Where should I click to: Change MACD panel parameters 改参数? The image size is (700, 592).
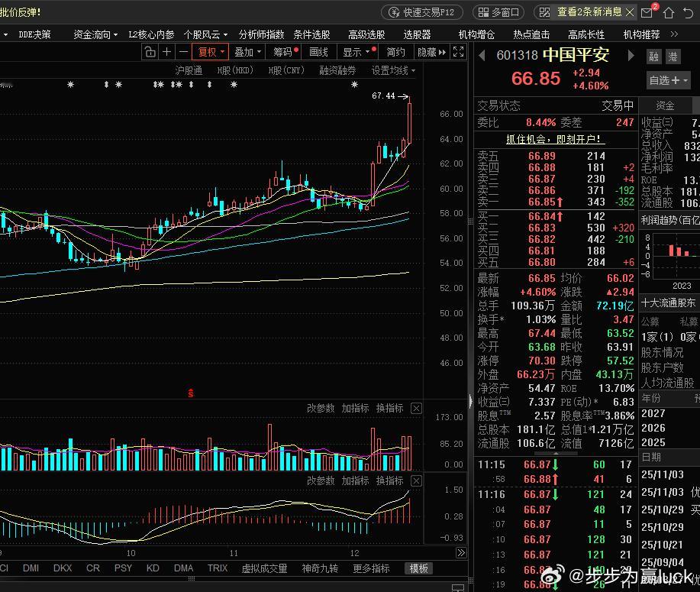pyautogui.click(x=321, y=480)
